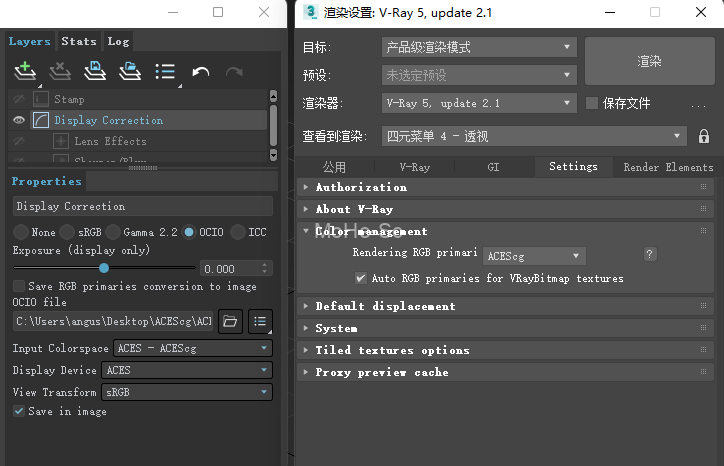This screenshot has height=466, width=724.
Task: Open OCIO file list icon
Action: tap(260, 321)
